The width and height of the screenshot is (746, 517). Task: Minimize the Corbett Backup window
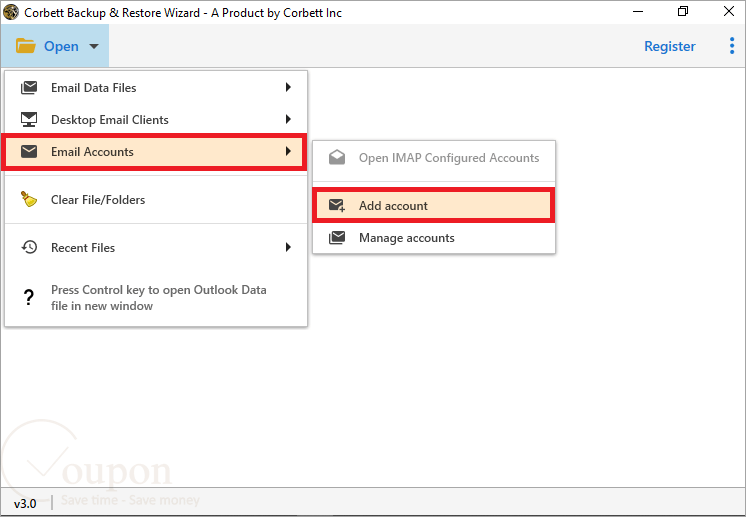(x=638, y=12)
